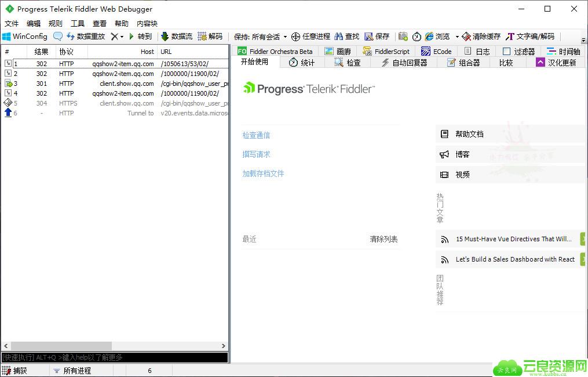The image size is (588, 377).
Task: Select session 5 HTTPS 304 row
Action: pos(115,103)
